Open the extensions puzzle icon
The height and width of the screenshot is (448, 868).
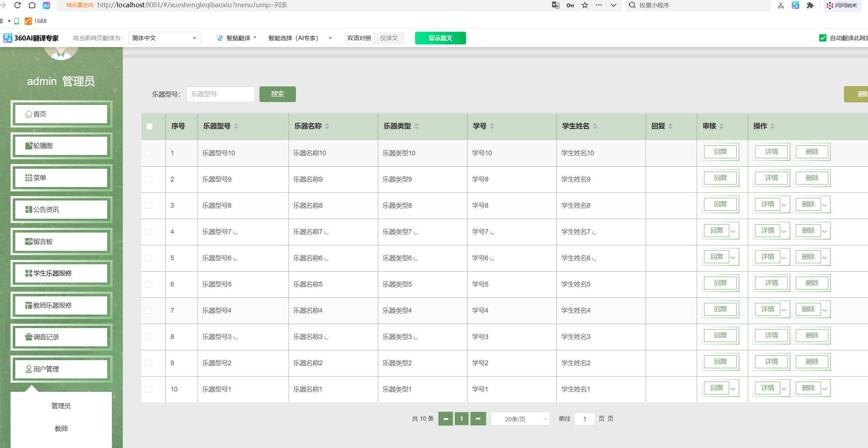point(810,5)
